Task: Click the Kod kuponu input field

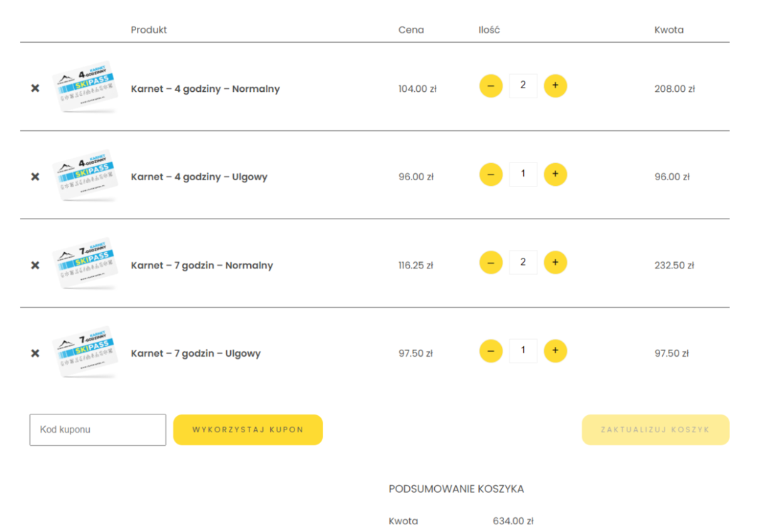Action: pyautogui.click(x=98, y=429)
